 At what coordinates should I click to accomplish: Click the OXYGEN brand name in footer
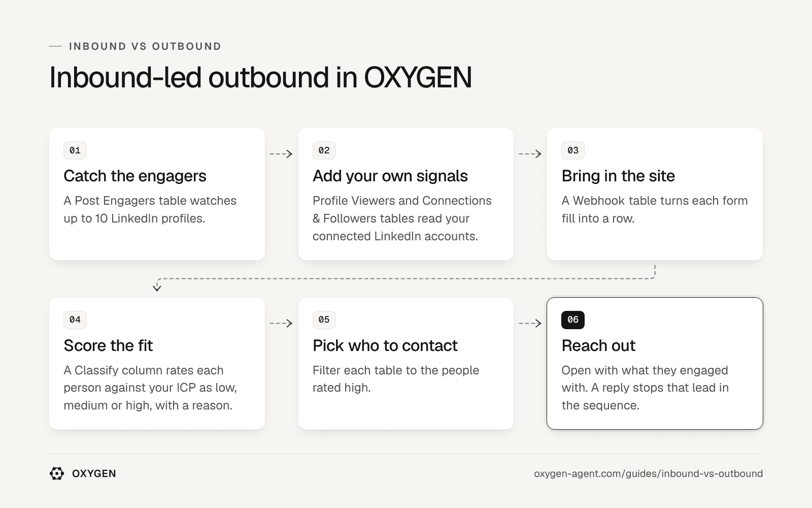[x=94, y=473]
